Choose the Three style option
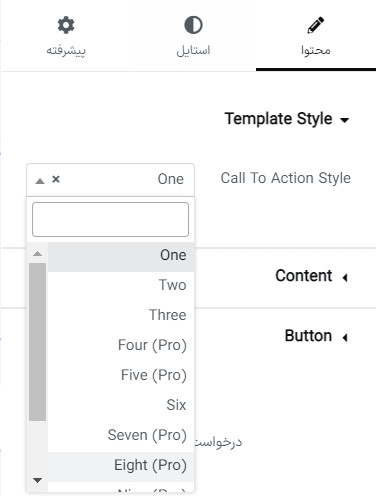 tap(121, 315)
